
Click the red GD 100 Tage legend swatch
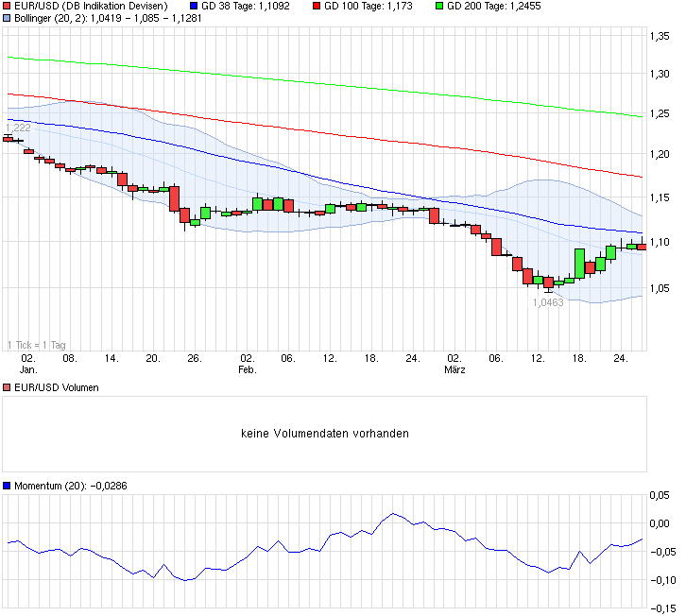[317, 6]
